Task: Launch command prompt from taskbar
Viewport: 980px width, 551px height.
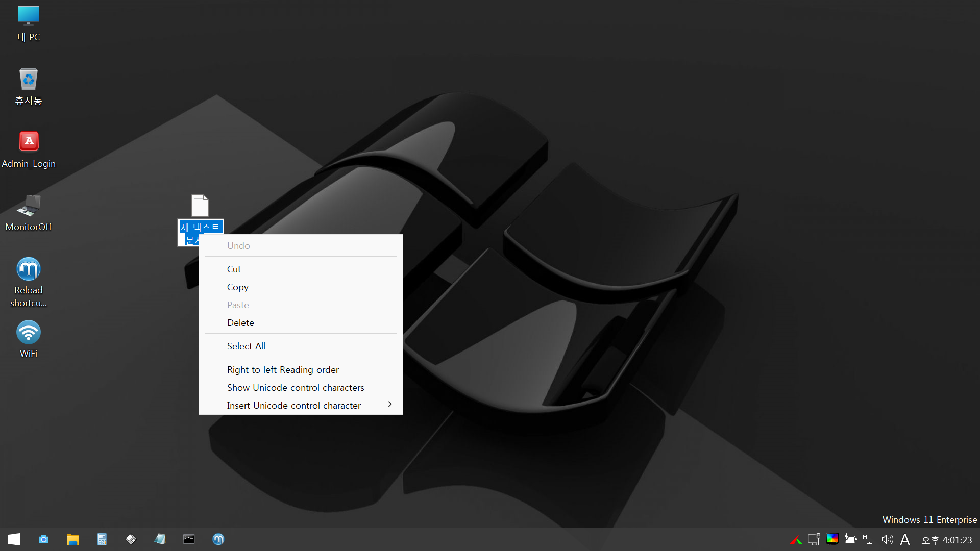Action: point(189,539)
